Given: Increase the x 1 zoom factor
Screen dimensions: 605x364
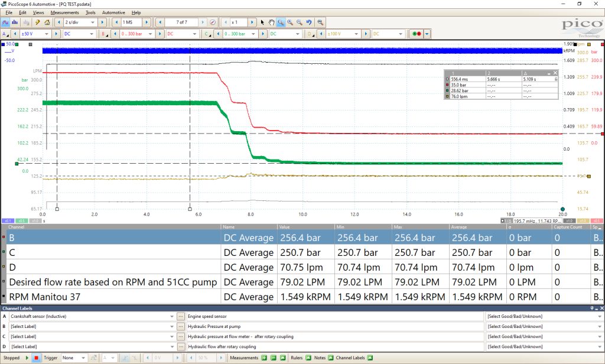Looking at the screenshot, I should (x=252, y=22).
